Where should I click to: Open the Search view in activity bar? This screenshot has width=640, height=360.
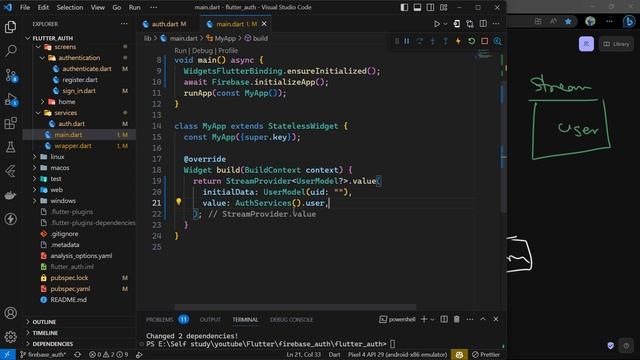click(x=11, y=51)
